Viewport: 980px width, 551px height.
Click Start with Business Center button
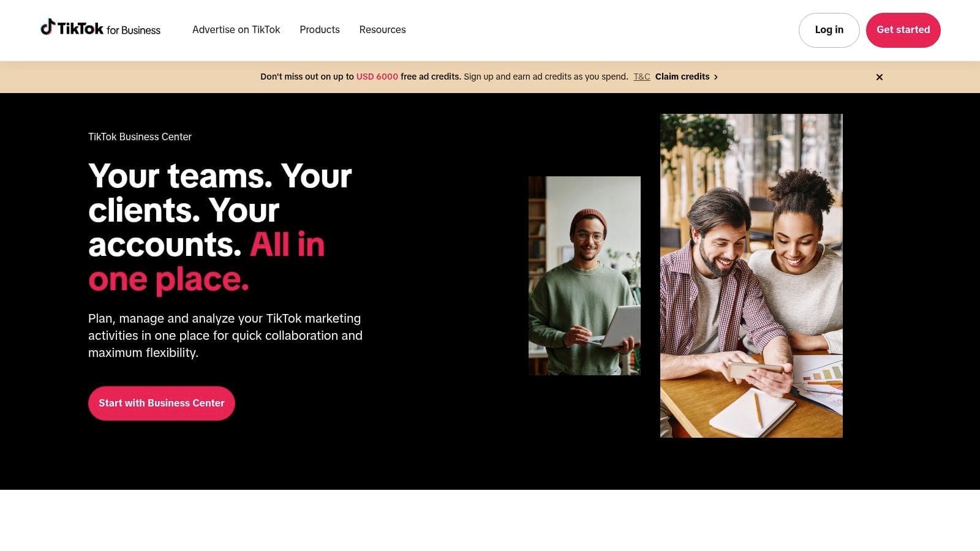(x=162, y=403)
